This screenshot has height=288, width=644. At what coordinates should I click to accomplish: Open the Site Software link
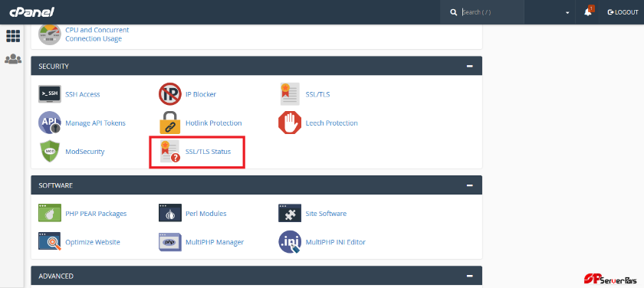tap(326, 214)
